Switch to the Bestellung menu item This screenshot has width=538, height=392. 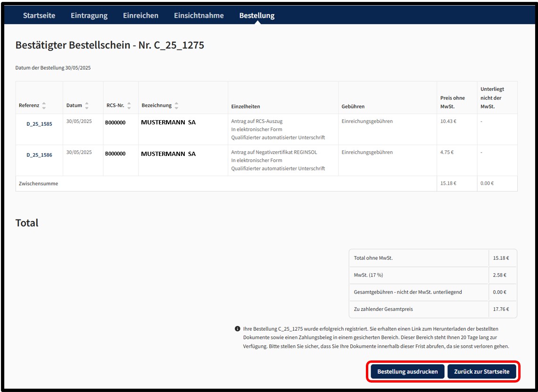tap(257, 16)
